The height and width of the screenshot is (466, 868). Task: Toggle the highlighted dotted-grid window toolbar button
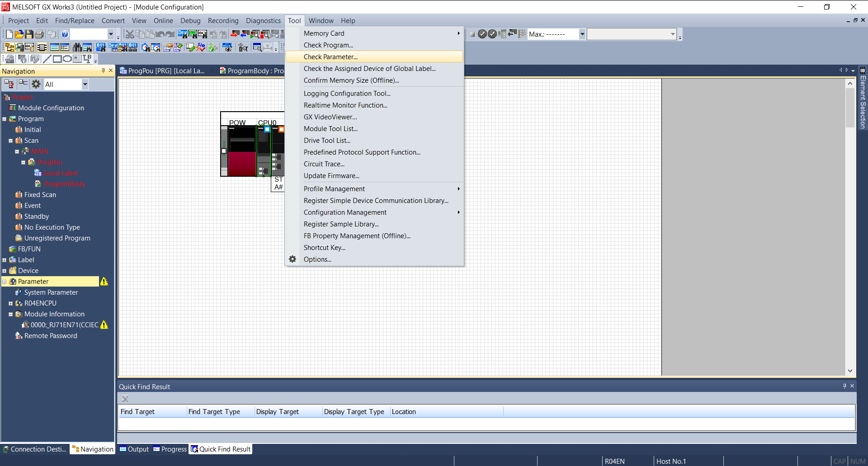[x=65, y=47]
